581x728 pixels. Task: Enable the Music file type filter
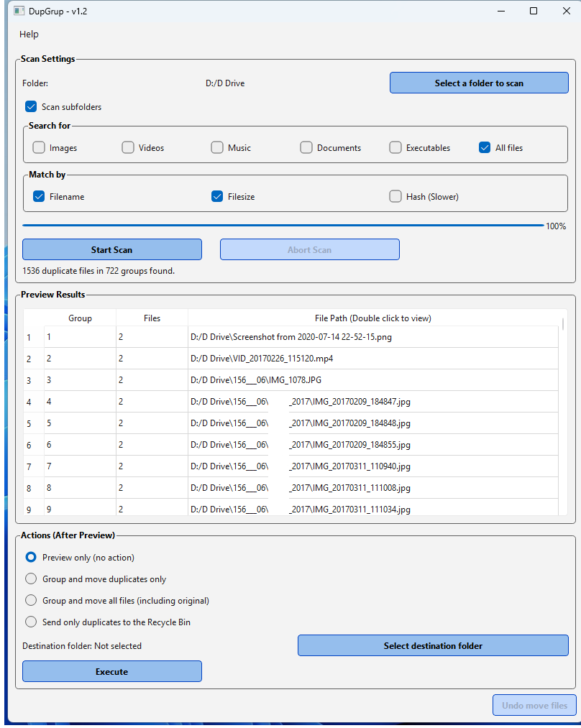click(x=217, y=147)
